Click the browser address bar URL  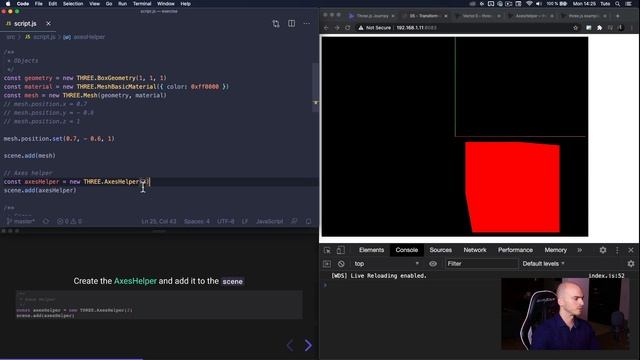416,28
